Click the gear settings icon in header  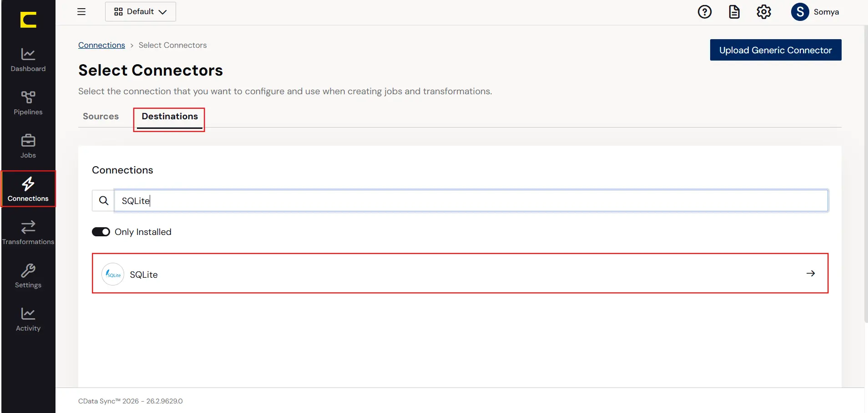[764, 12]
